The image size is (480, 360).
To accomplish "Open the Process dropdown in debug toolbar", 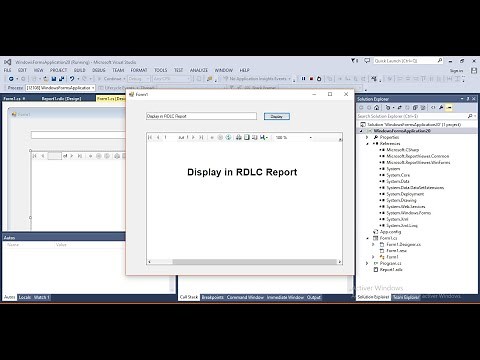I will [x=93, y=88].
